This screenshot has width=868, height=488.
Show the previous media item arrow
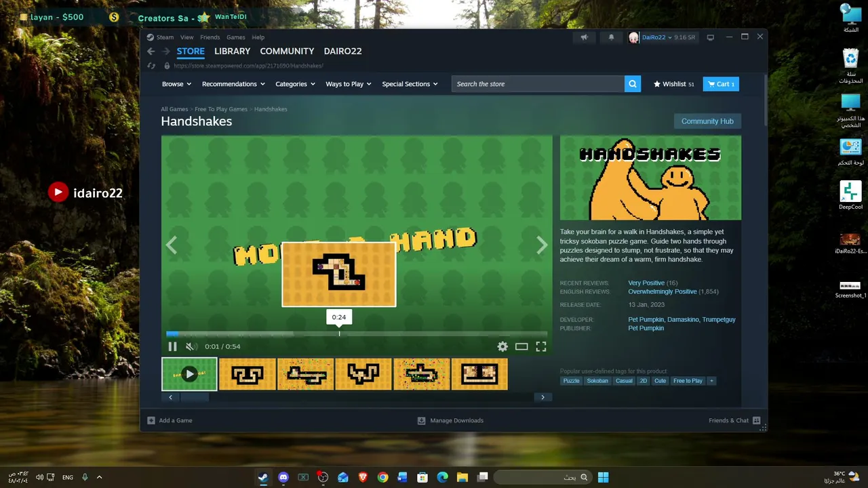[172, 245]
